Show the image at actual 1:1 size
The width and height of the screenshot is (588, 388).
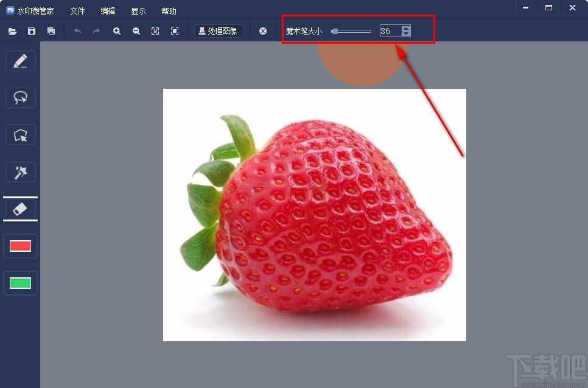(x=155, y=31)
